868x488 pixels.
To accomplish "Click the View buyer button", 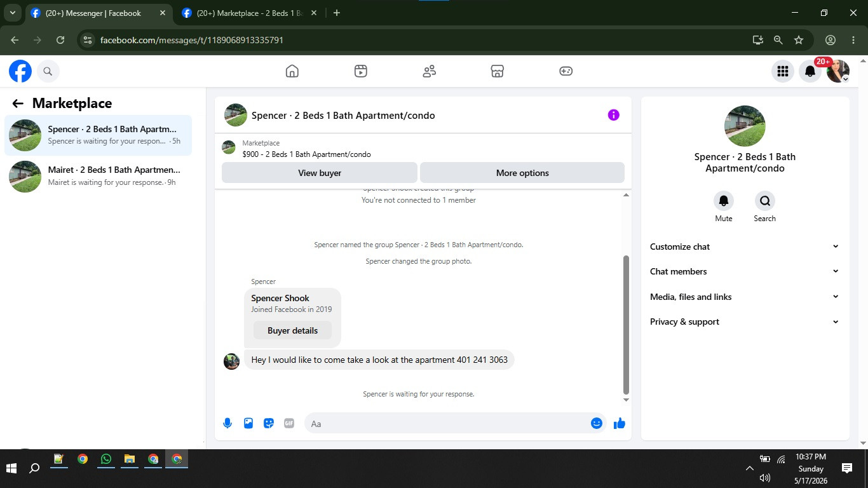I will coord(320,173).
